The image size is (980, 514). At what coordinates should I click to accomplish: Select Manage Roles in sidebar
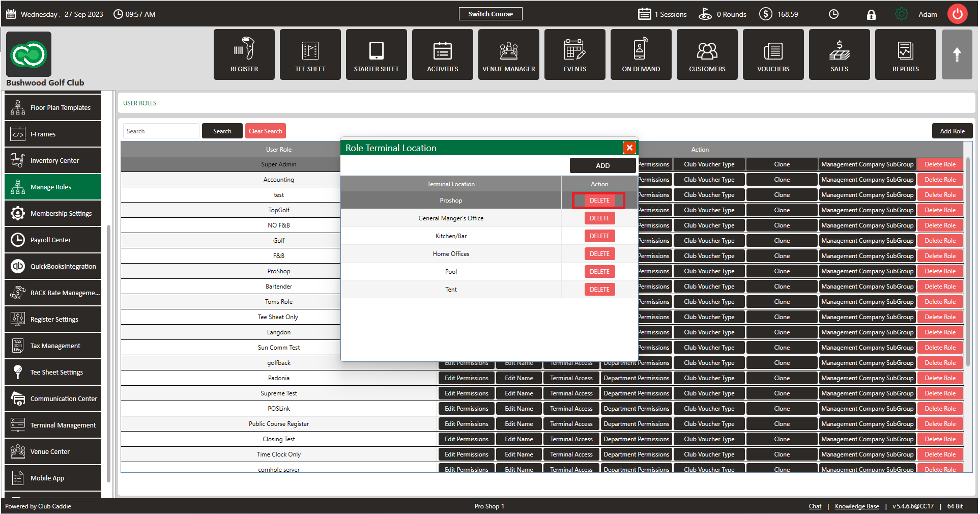click(53, 187)
